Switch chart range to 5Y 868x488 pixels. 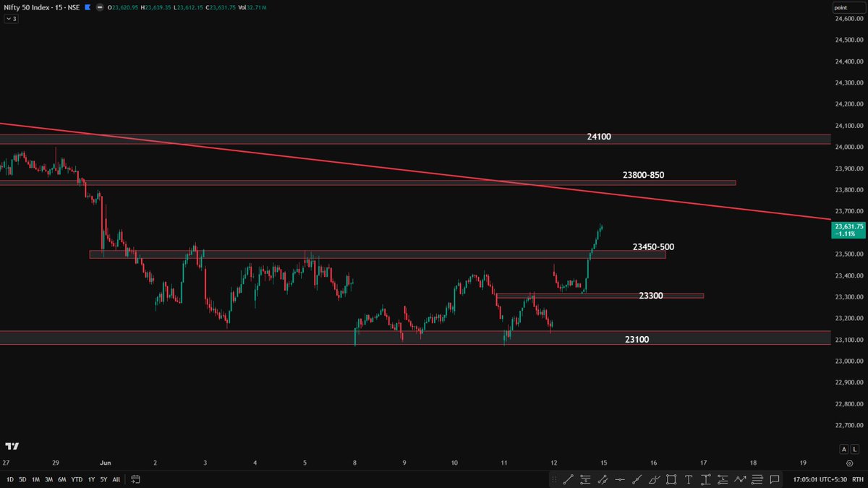click(x=104, y=479)
